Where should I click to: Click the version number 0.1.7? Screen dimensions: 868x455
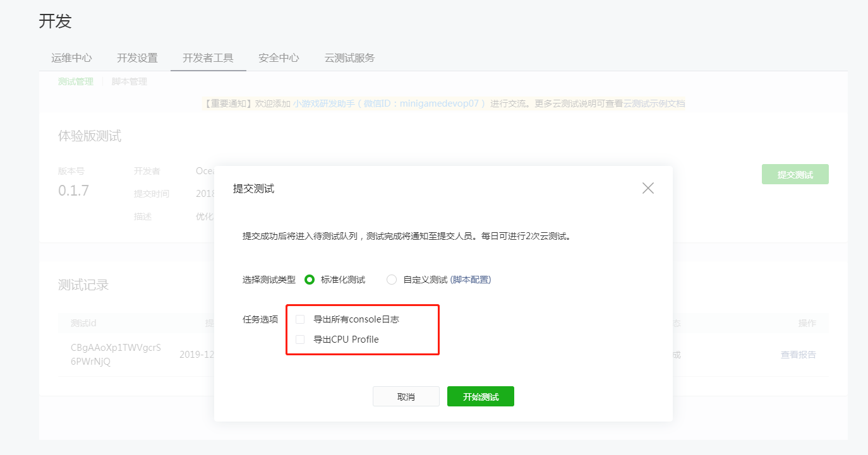(x=73, y=191)
